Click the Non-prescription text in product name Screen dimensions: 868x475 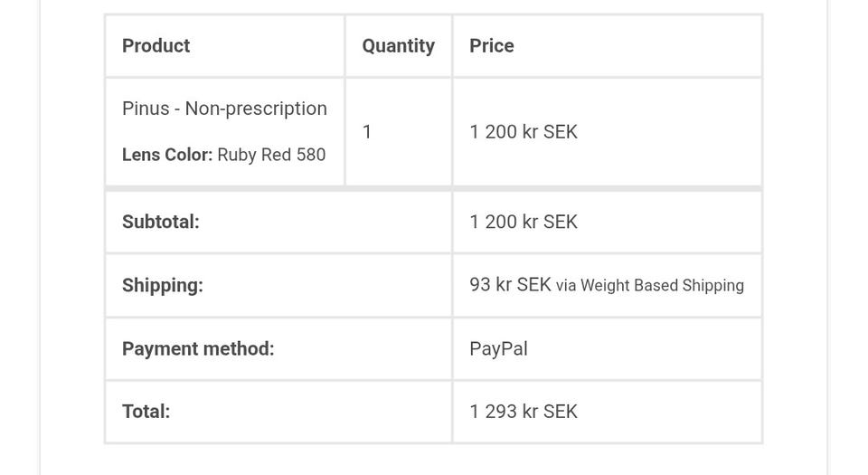click(256, 109)
